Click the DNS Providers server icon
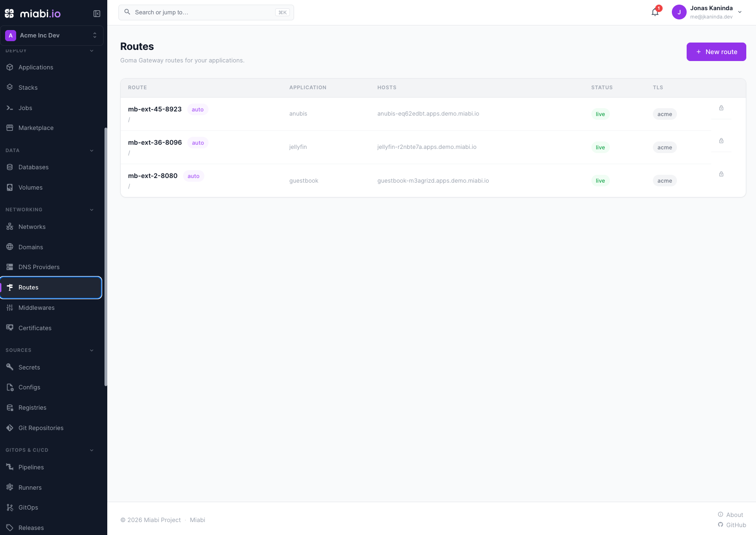This screenshot has height=535, width=756. coord(10,267)
